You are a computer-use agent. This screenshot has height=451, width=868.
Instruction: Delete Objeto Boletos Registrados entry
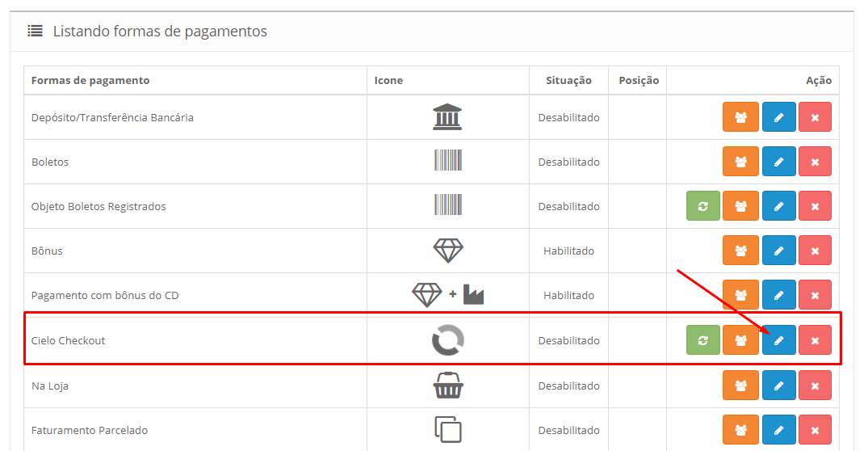815,206
